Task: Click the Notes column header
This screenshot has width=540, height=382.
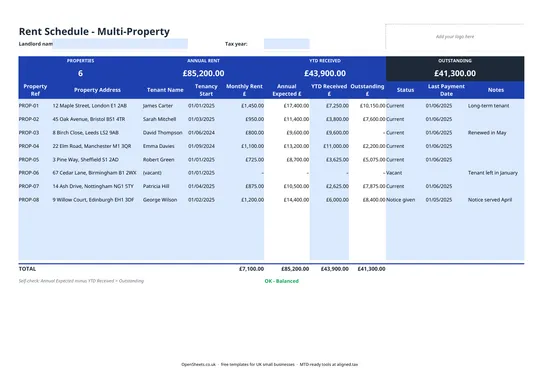Action: pos(496,90)
